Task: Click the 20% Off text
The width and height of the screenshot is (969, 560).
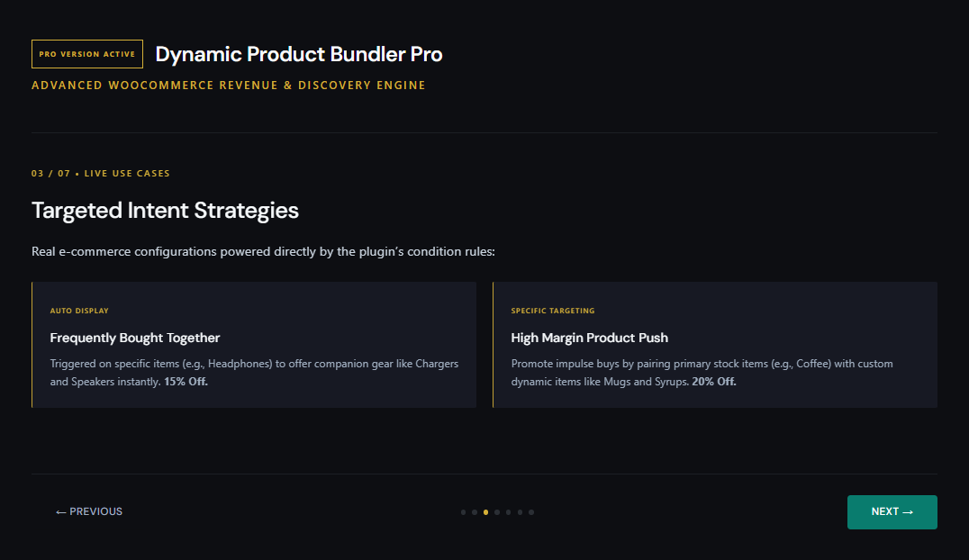Action: 714,382
